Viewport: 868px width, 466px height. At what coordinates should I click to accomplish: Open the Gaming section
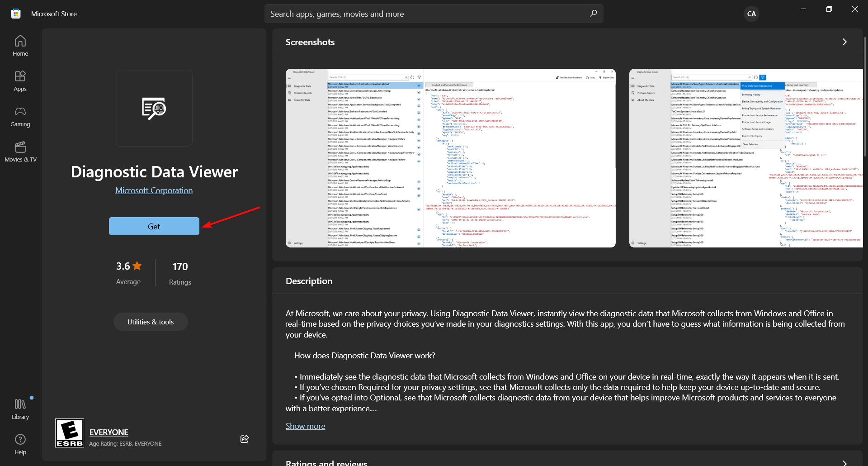tap(20, 116)
